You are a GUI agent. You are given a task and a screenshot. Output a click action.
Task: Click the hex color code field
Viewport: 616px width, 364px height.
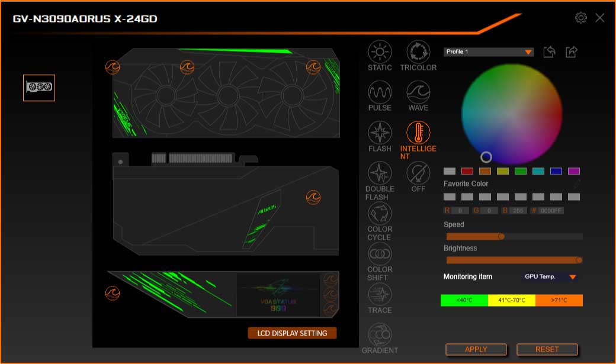550,211
